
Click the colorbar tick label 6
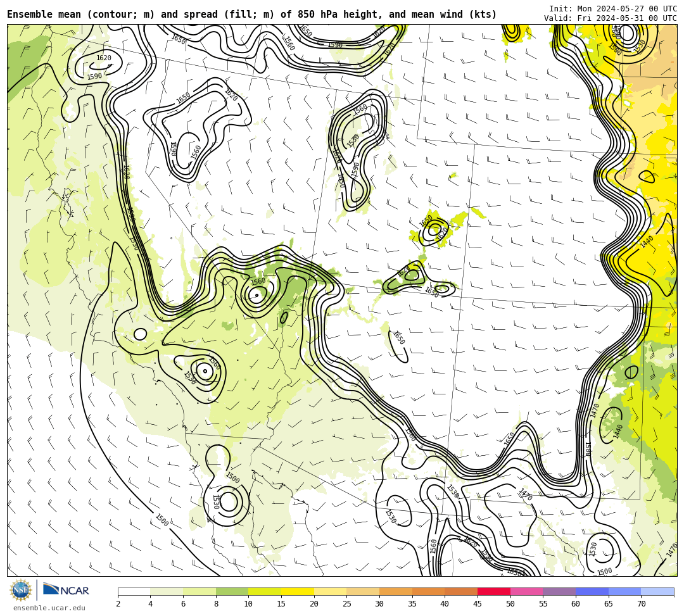(183, 604)
